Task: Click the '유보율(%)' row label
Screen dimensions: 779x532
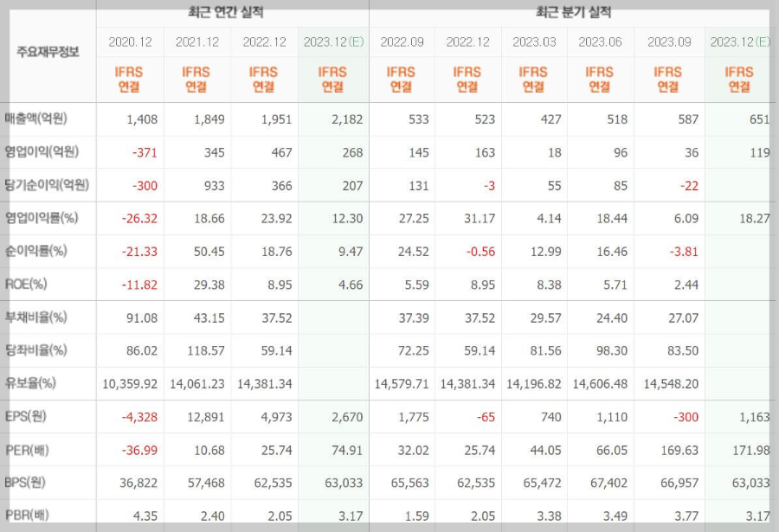Action: point(30,383)
